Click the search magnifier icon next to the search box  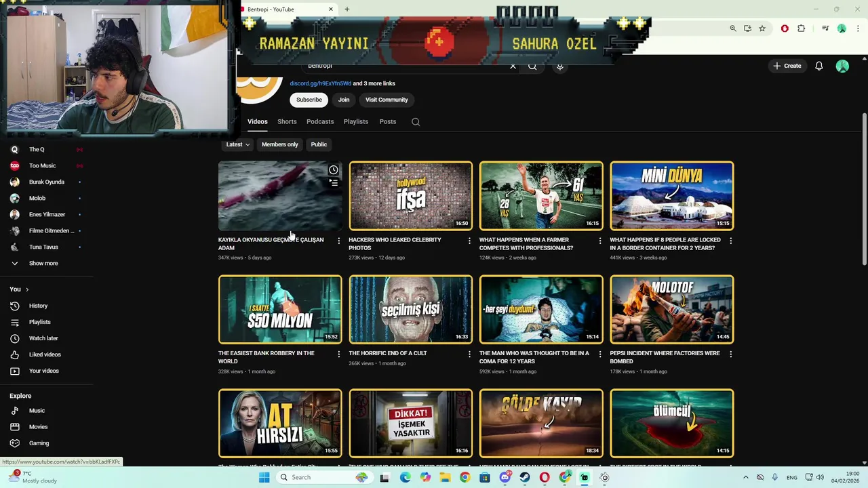[532, 66]
